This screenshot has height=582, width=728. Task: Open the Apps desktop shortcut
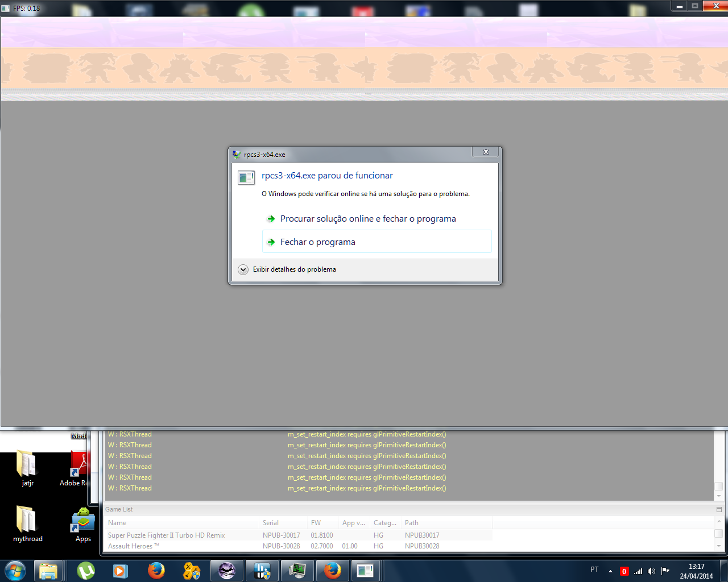coord(83,523)
